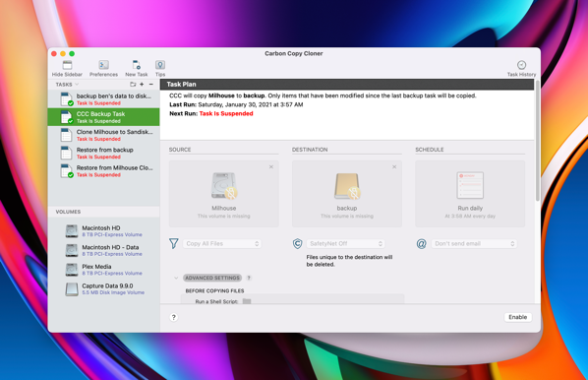Open the Copy All Files dropdown
Viewport: 588px width, 380px height.
coord(222,244)
